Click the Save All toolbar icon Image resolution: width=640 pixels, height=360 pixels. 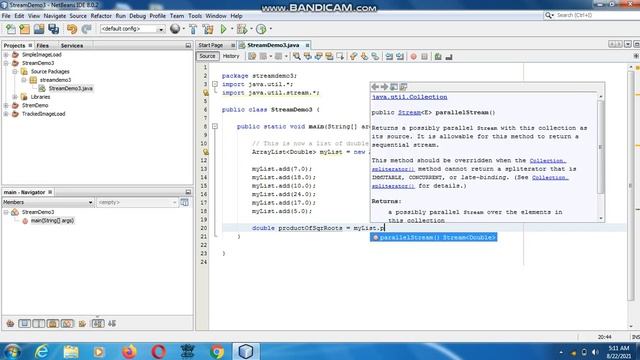[x=53, y=29]
